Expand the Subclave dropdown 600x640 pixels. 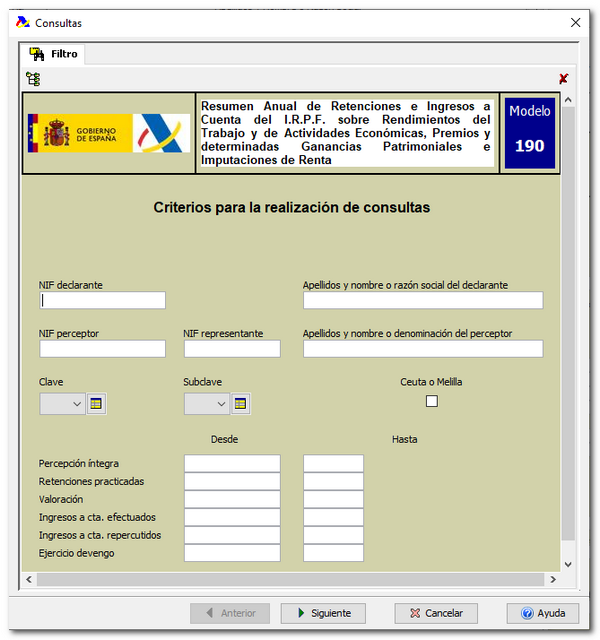(221, 404)
